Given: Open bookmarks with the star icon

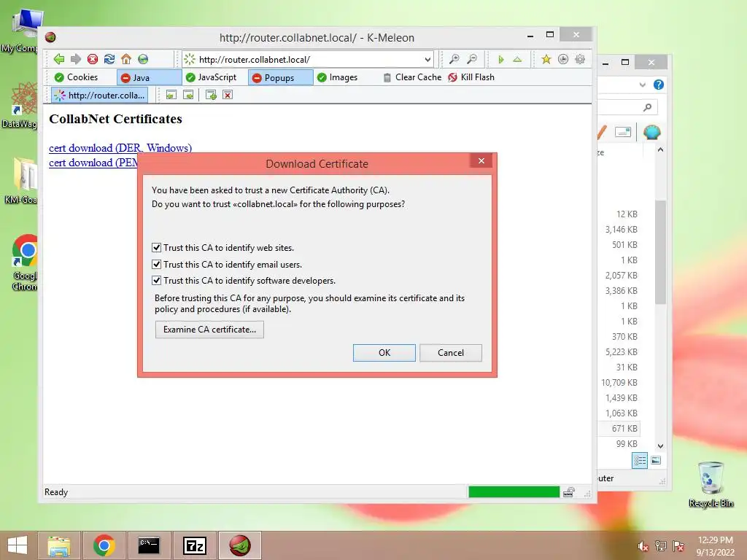Looking at the screenshot, I should click(x=546, y=59).
